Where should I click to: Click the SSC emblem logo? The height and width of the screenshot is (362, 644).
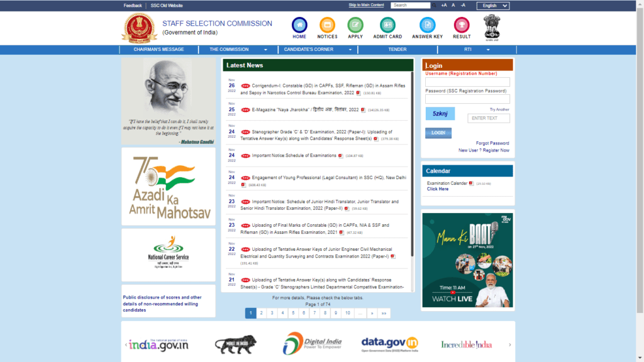pyautogui.click(x=139, y=28)
